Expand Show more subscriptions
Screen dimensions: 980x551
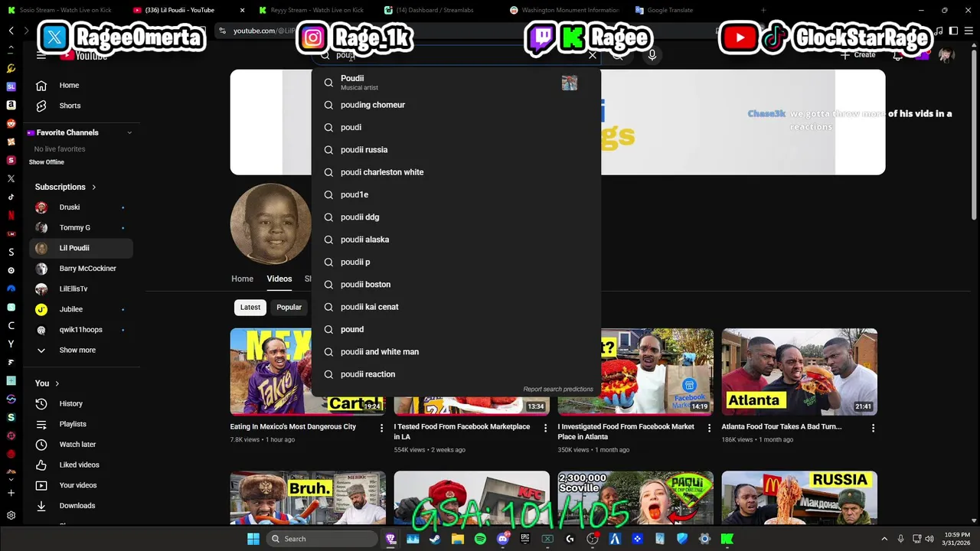click(80, 350)
